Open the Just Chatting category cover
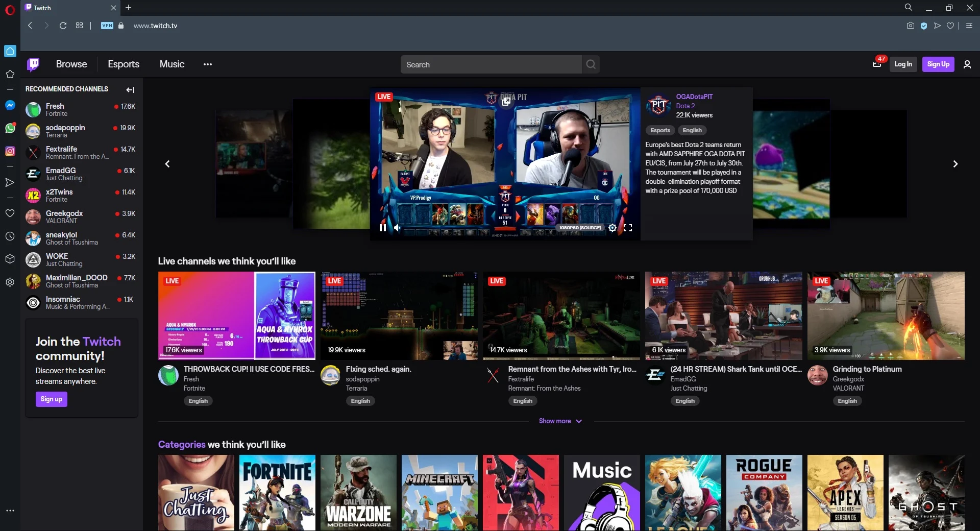 196,493
